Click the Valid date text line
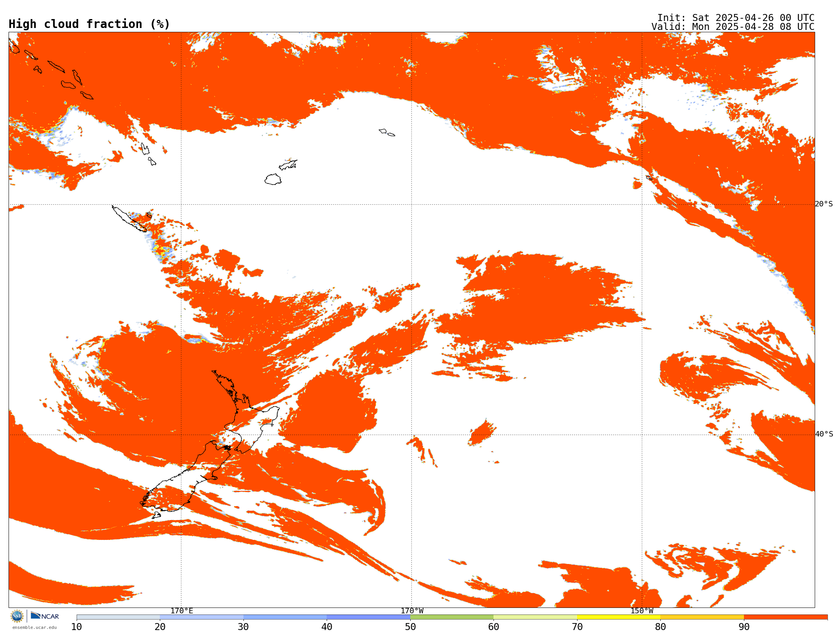This screenshot has width=840, height=632. coord(733,27)
